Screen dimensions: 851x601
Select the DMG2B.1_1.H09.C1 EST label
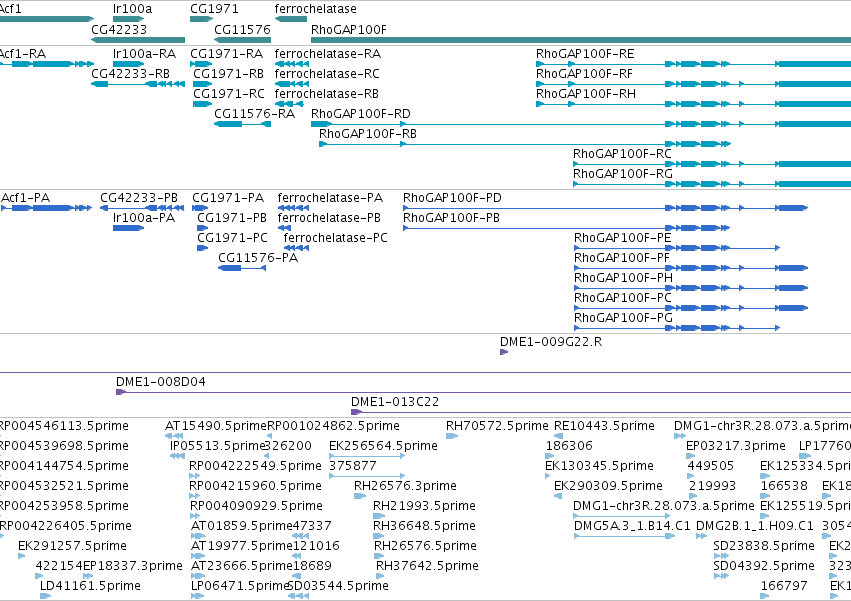(755, 527)
